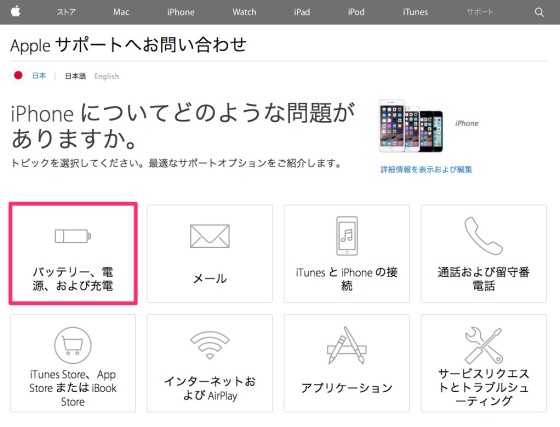560x427 pixels.
Task: Click the iPhone caption beside product image
Action: coord(466,123)
